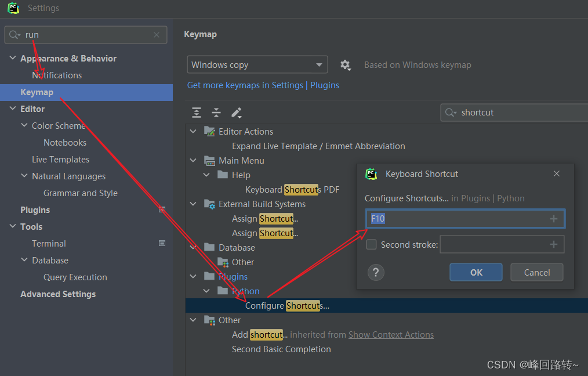This screenshot has width=588, height=376.
Task: Open Plugins settings page
Action: [x=35, y=210]
